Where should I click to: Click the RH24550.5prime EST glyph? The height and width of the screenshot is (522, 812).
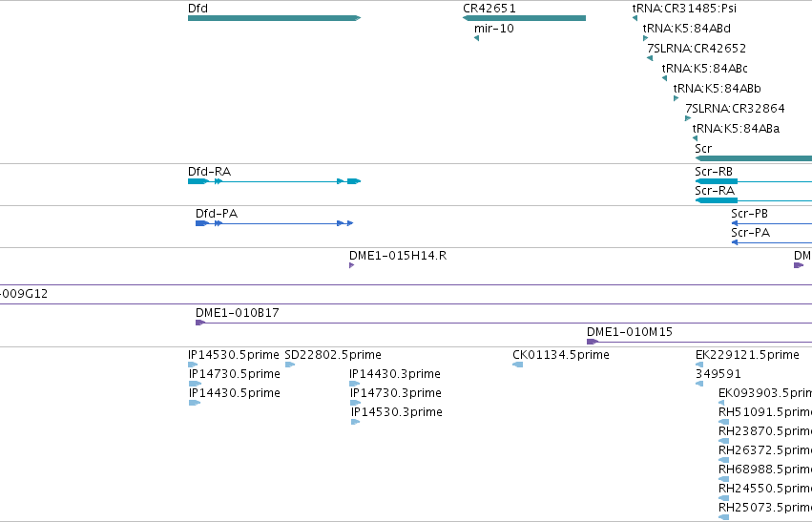(724, 499)
